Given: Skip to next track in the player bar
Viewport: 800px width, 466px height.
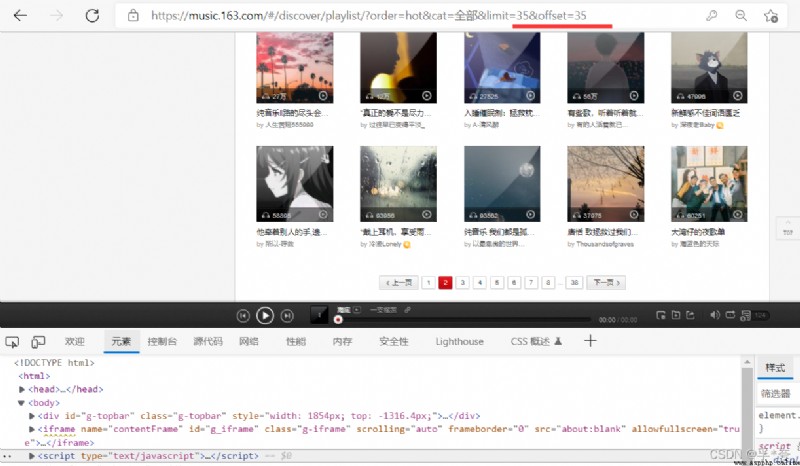Looking at the screenshot, I should (x=287, y=316).
